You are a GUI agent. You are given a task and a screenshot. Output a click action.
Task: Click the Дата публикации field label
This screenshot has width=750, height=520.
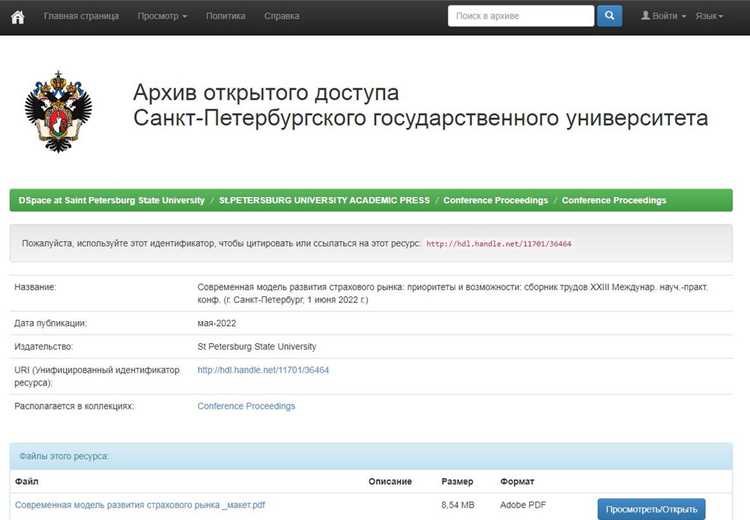tap(50, 323)
